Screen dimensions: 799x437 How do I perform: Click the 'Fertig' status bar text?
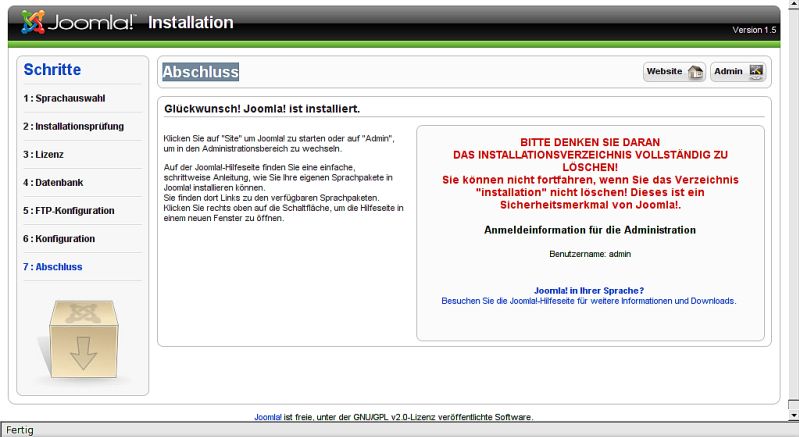click(x=19, y=430)
